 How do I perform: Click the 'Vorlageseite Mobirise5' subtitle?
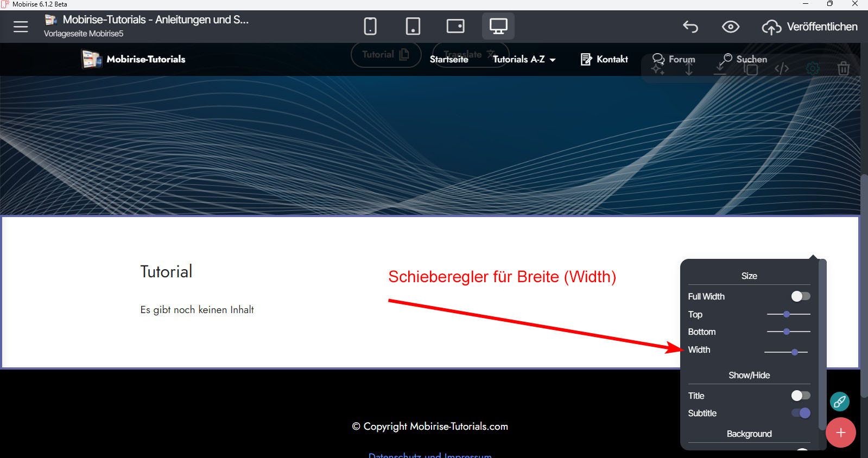point(84,34)
